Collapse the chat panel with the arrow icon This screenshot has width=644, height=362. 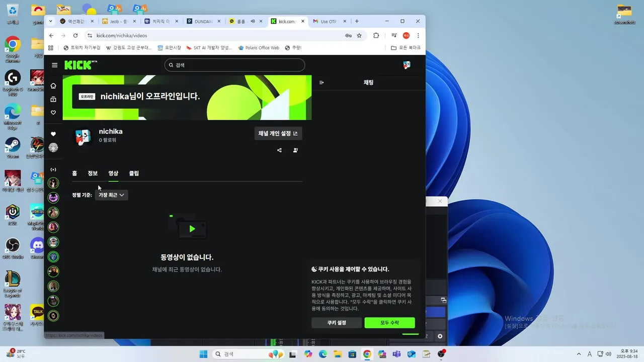point(321,82)
